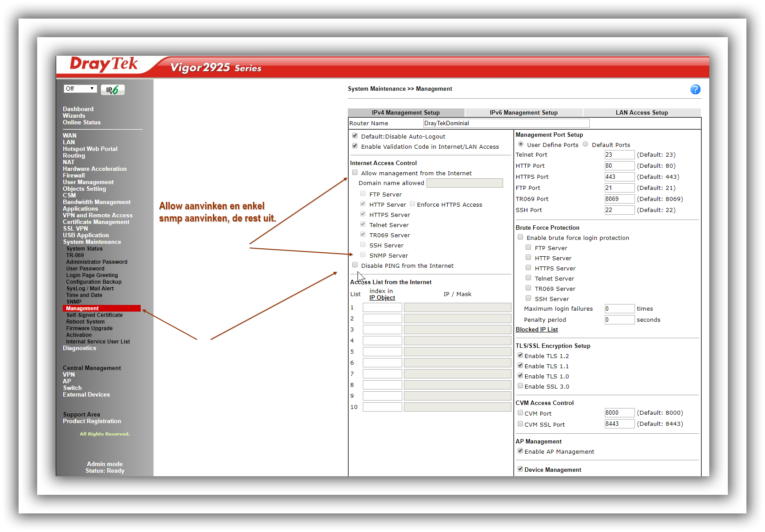The height and width of the screenshot is (532, 765).
Task: Expand the Firewall menu in sidebar
Action: [73, 175]
